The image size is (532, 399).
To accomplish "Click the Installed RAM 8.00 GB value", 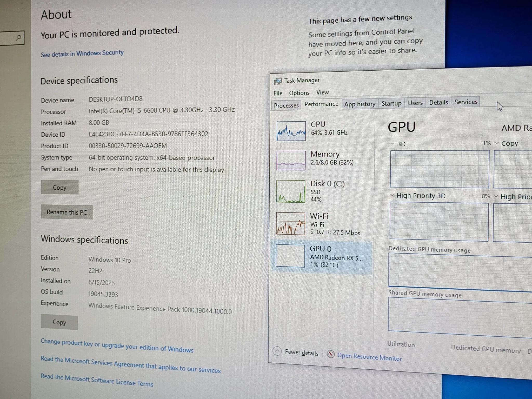I will click(x=99, y=123).
